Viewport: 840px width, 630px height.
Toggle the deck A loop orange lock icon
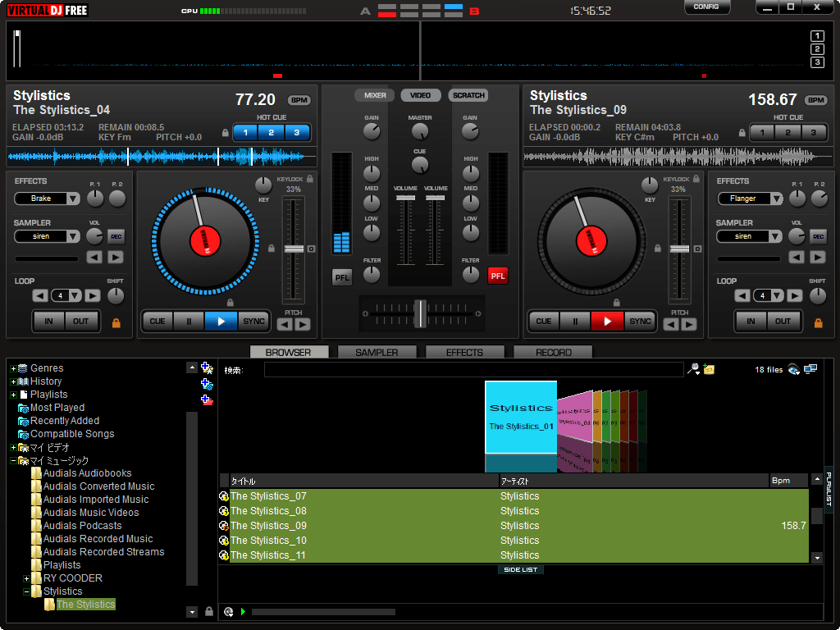click(x=116, y=323)
